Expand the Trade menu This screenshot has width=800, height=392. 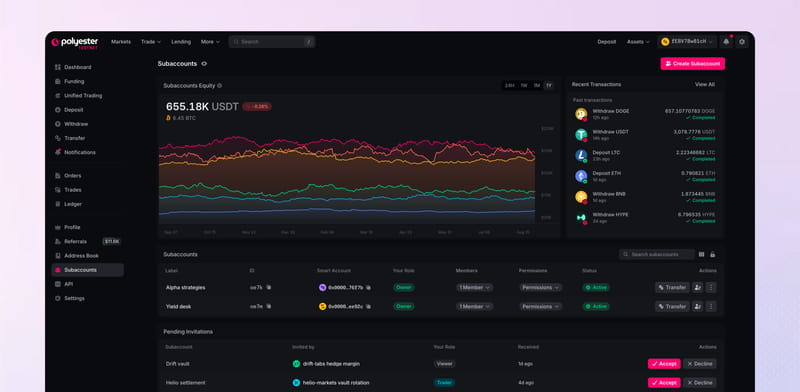pos(151,42)
